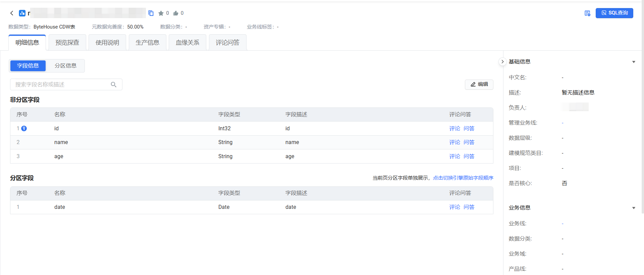644x275 pixels.
Task: Click the star favorite icon
Action: (x=161, y=13)
